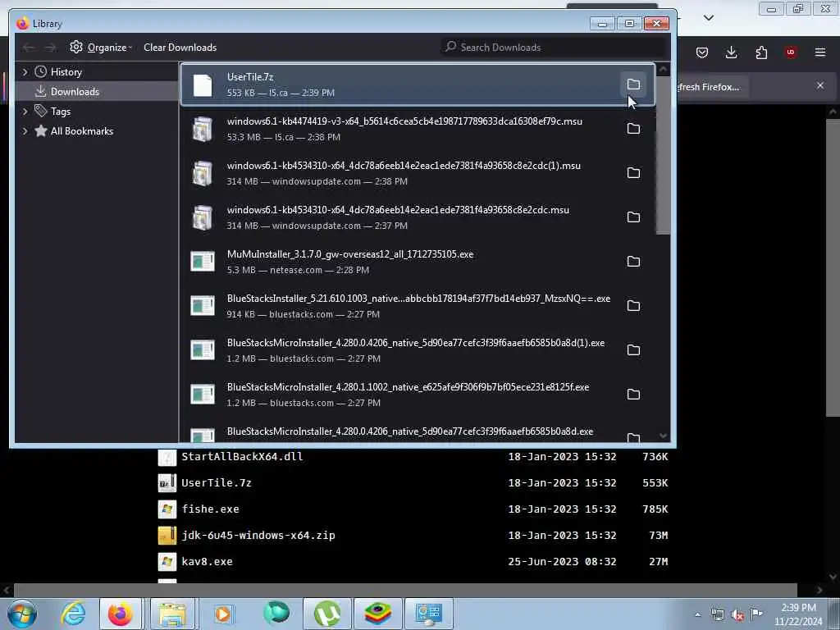Image resolution: width=840 pixels, height=630 pixels.
Task: Show hidden system tray icons
Action: pos(697,615)
